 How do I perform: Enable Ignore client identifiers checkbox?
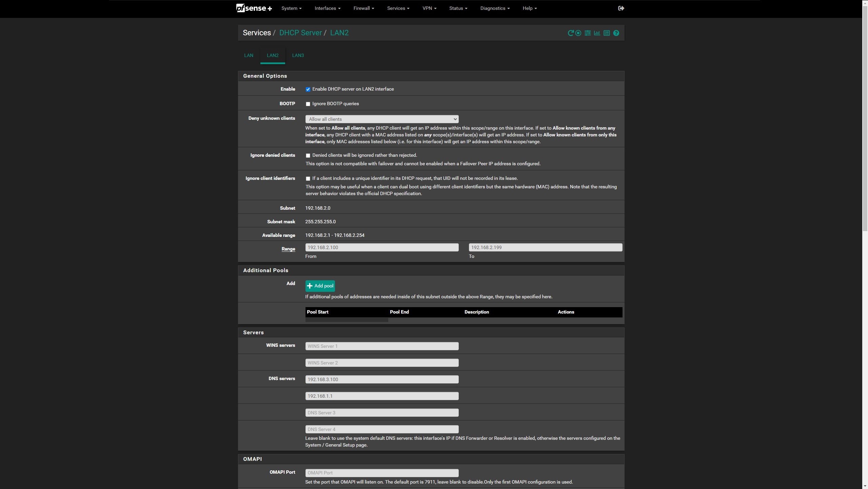(308, 178)
